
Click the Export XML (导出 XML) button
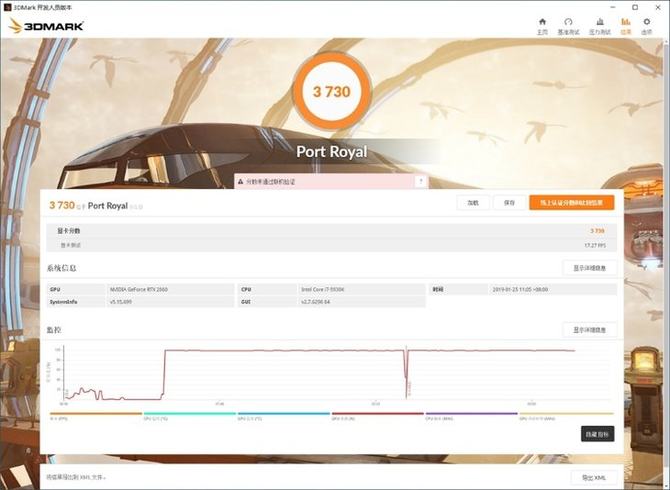(x=594, y=478)
